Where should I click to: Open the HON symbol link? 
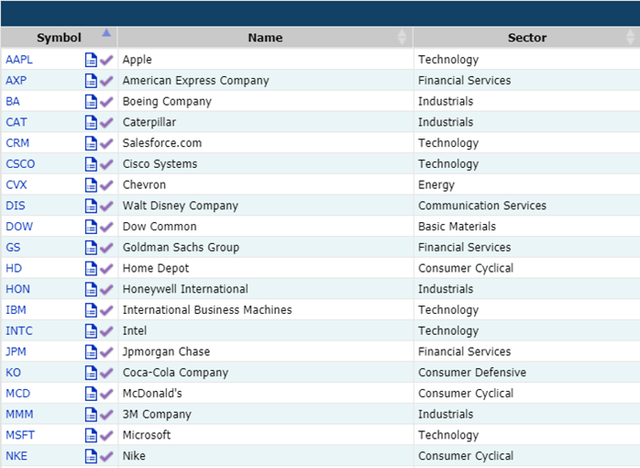[x=18, y=289]
